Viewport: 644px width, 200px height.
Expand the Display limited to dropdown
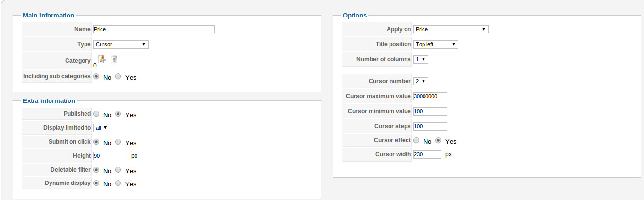102,128
